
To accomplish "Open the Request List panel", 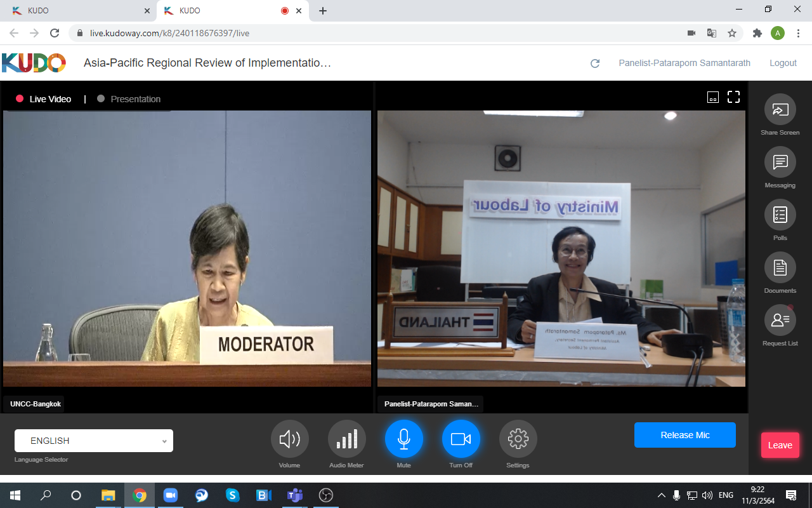I will point(780,321).
